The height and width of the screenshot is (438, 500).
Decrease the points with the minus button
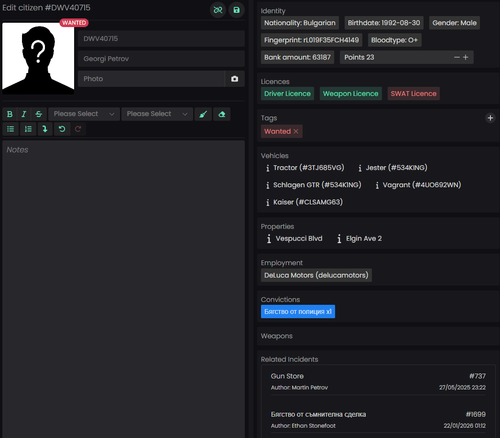(x=457, y=57)
